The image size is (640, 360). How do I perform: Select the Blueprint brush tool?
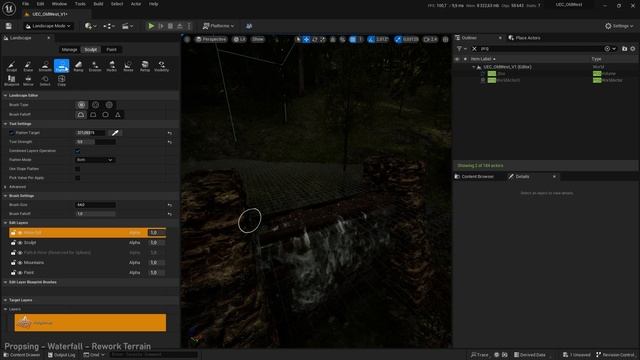pos(11,80)
